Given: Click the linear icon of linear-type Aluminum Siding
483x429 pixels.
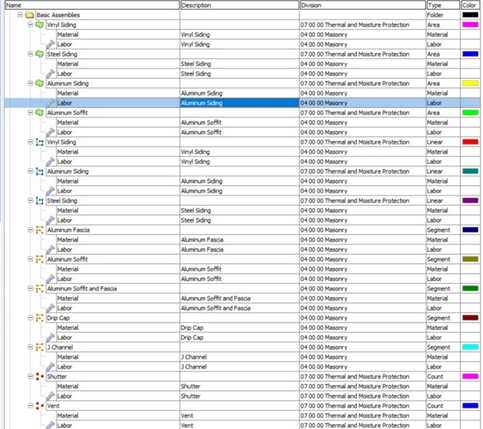Looking at the screenshot, I should (39, 172).
